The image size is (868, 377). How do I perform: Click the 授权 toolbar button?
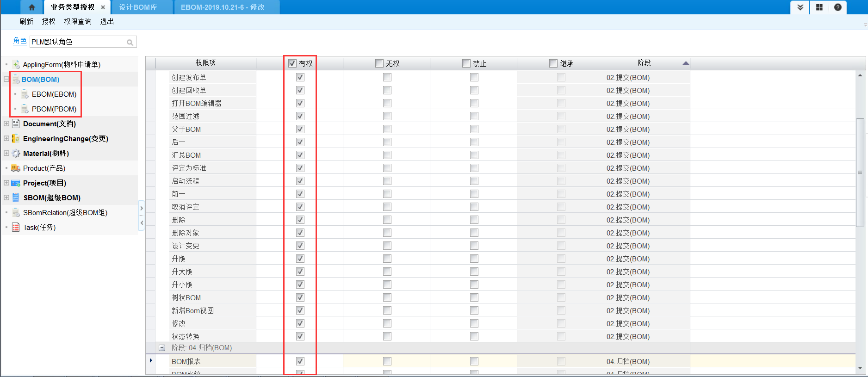click(x=48, y=22)
